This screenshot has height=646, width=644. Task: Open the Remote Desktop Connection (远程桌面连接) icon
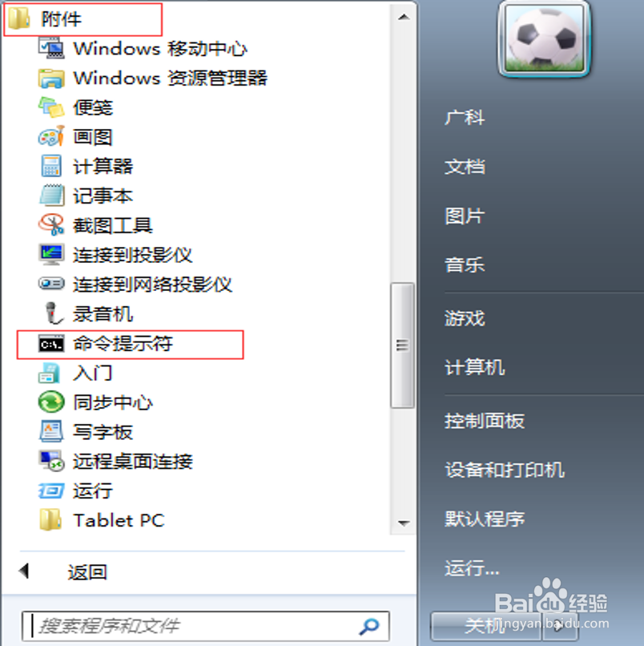tap(51, 461)
